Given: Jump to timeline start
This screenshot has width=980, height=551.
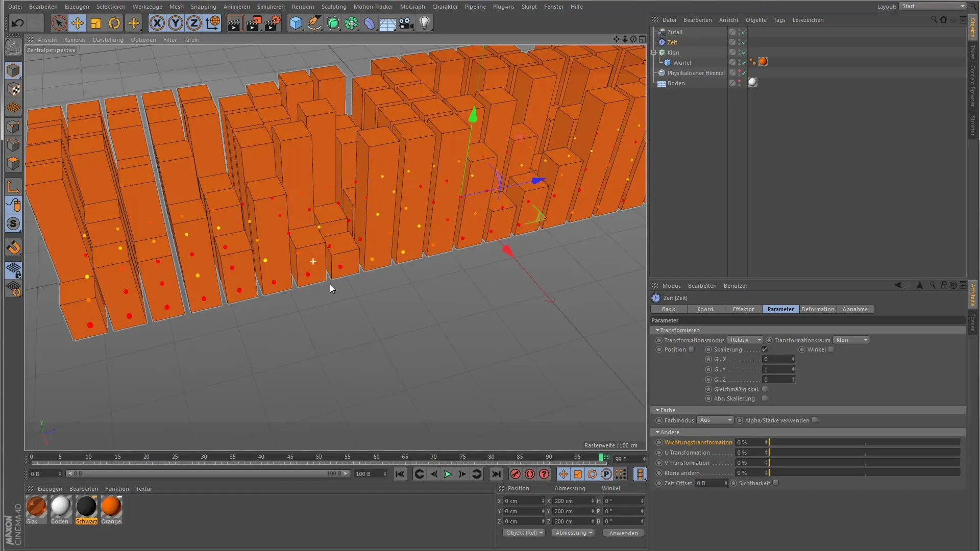Looking at the screenshot, I should coord(400,474).
